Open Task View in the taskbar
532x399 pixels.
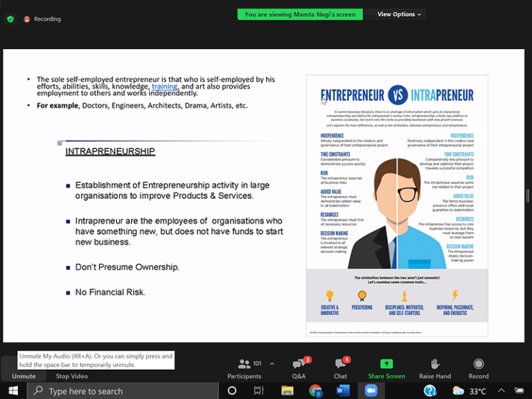point(258,391)
